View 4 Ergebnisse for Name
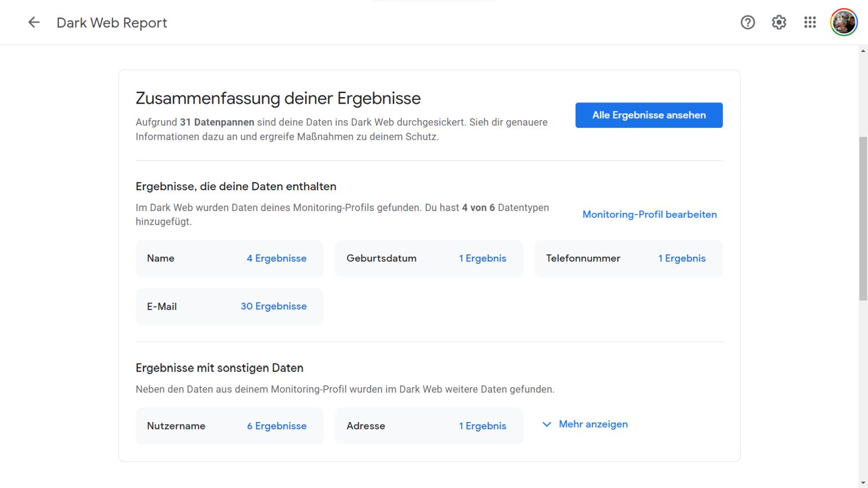868x488 pixels. (277, 258)
